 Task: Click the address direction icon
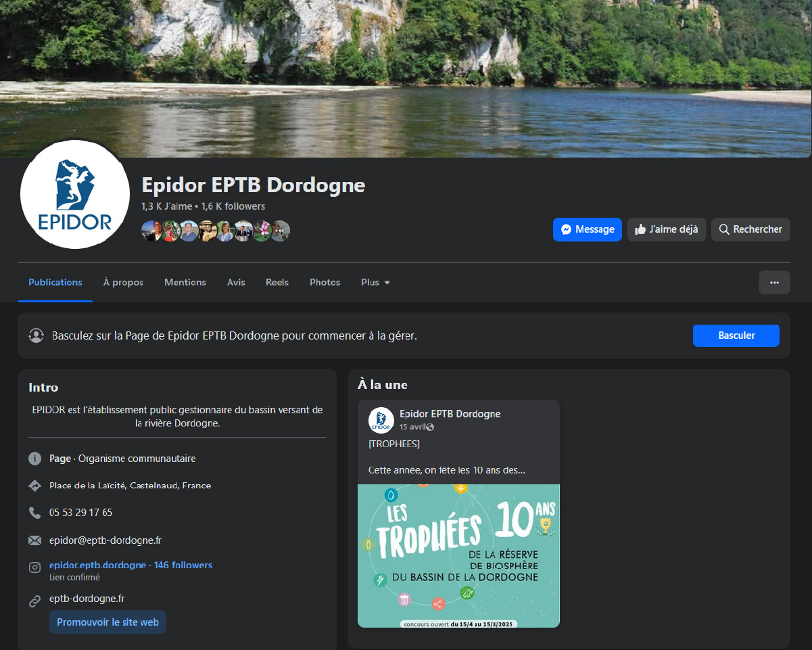pyautogui.click(x=35, y=486)
